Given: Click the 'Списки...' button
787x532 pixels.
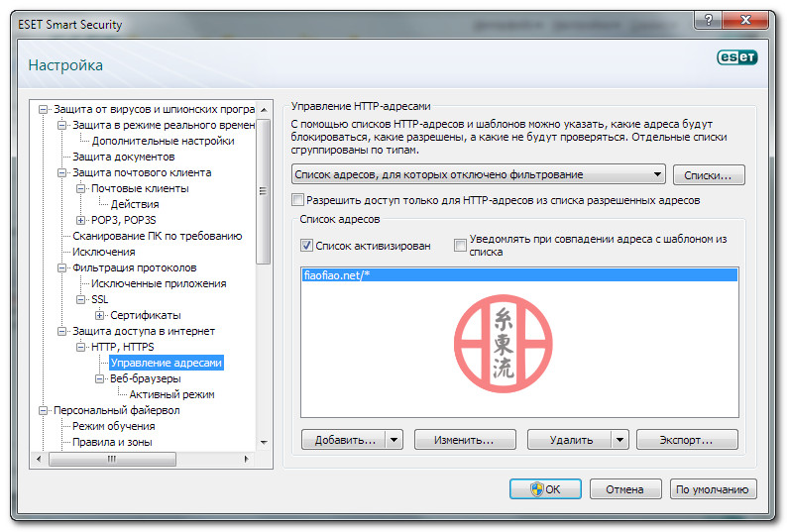Looking at the screenshot, I should click(x=708, y=175).
